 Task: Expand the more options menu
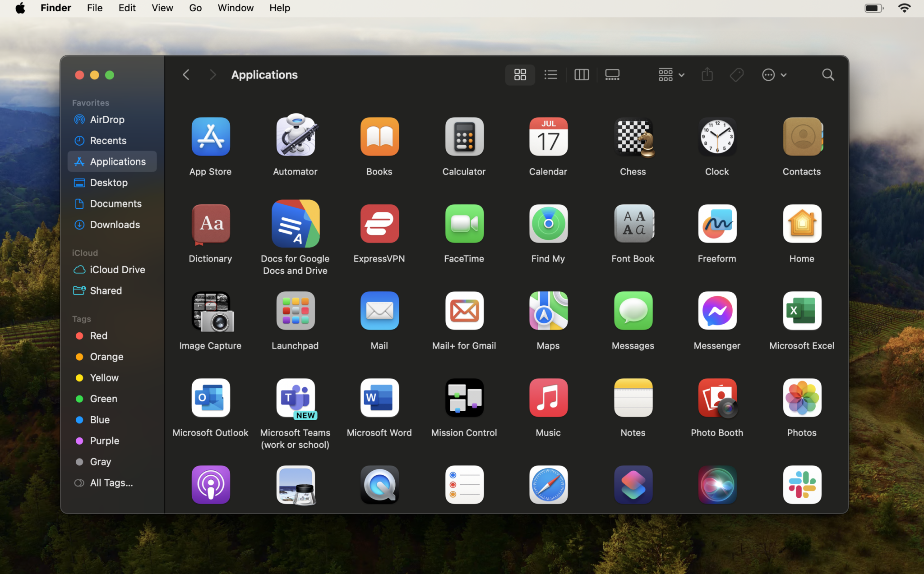point(773,74)
